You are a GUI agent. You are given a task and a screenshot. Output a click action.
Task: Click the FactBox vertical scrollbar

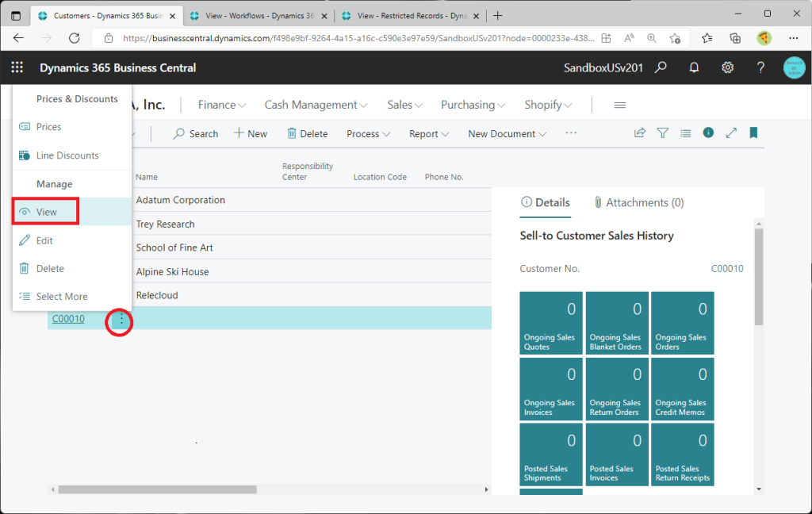pyautogui.click(x=759, y=277)
